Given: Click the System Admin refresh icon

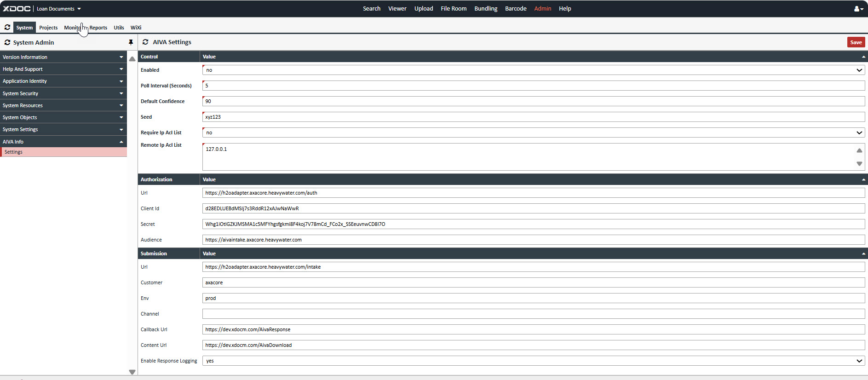Looking at the screenshot, I should (x=7, y=42).
